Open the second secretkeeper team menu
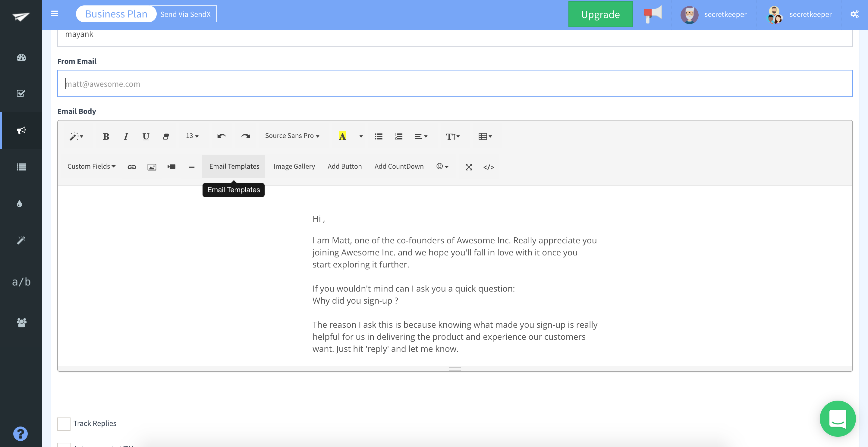 tap(799, 14)
